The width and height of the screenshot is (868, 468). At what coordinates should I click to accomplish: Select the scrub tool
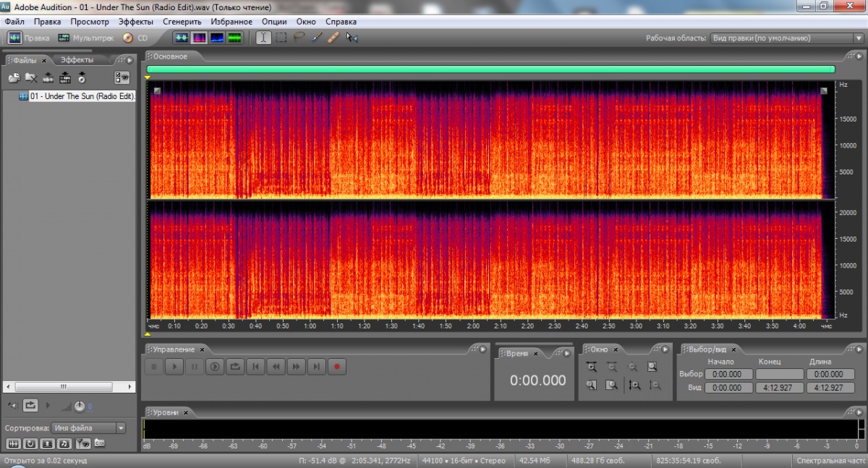click(x=352, y=38)
